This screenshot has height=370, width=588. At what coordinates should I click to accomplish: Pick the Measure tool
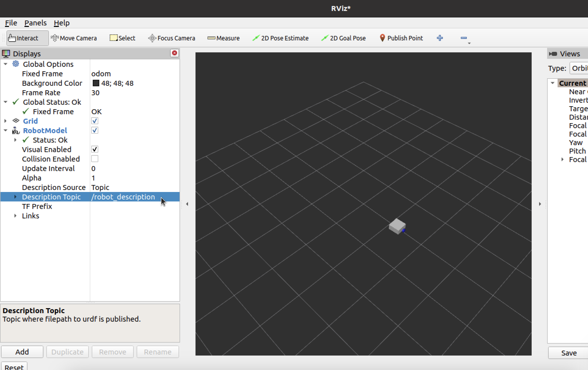coord(224,38)
